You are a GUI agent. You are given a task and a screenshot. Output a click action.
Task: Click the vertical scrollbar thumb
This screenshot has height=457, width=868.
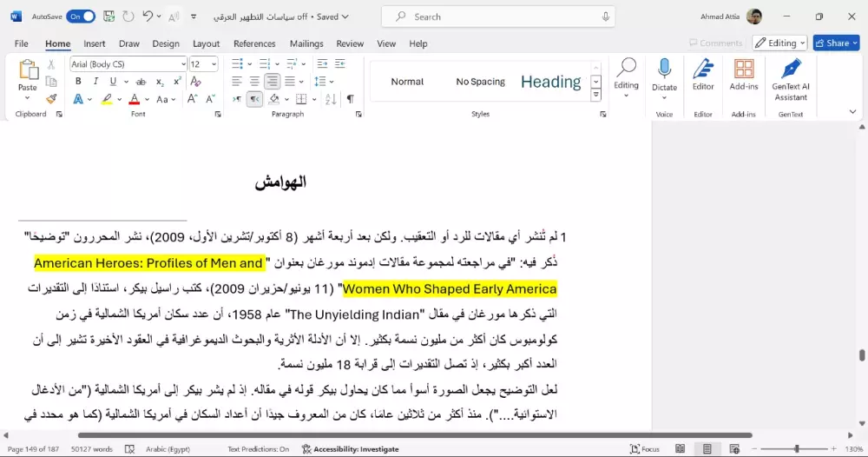click(x=862, y=354)
